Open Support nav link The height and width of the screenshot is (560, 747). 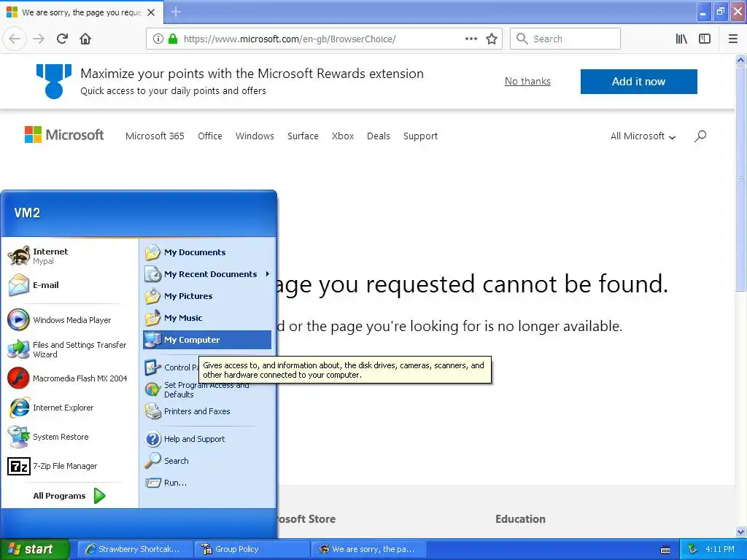pos(420,136)
